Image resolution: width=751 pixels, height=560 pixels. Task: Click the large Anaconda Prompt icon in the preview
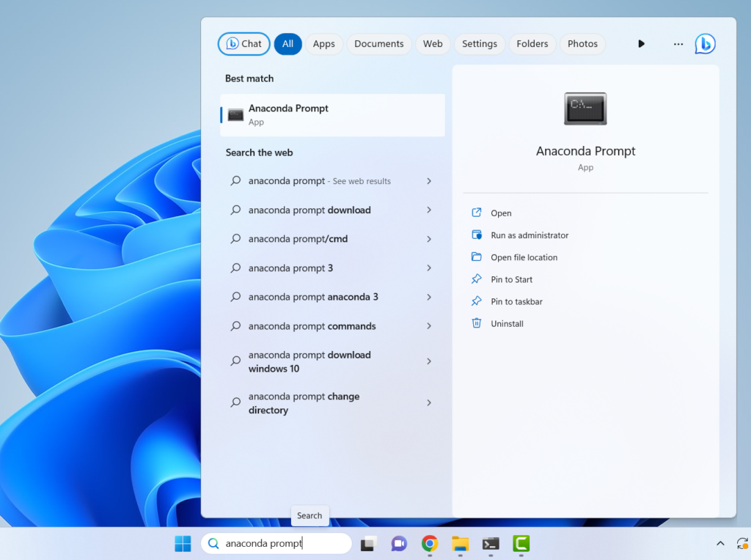coord(585,108)
